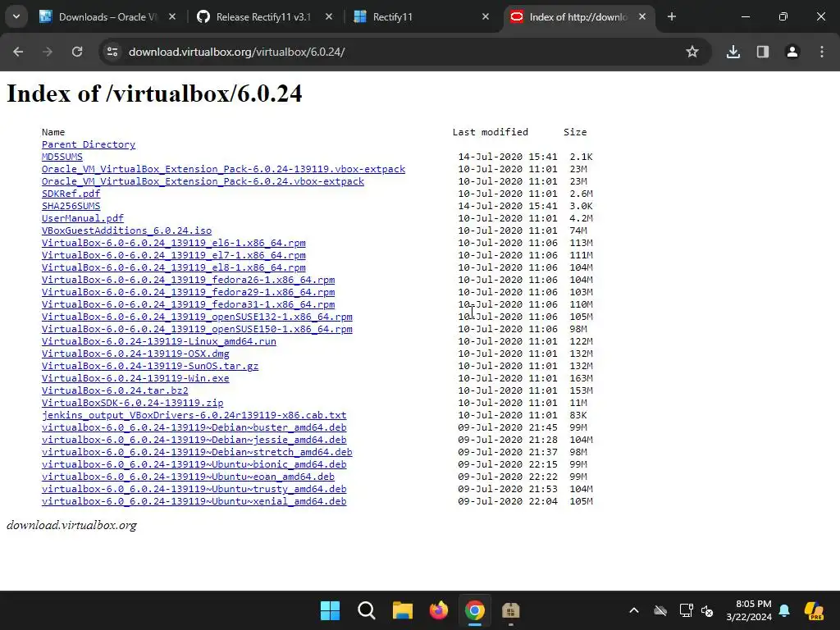Screen dimensions: 840x630
Task: Download Oracle_VM_VirtualBox_Extension_Pack-6.0.24.vbox-extpack
Action: coord(203,181)
